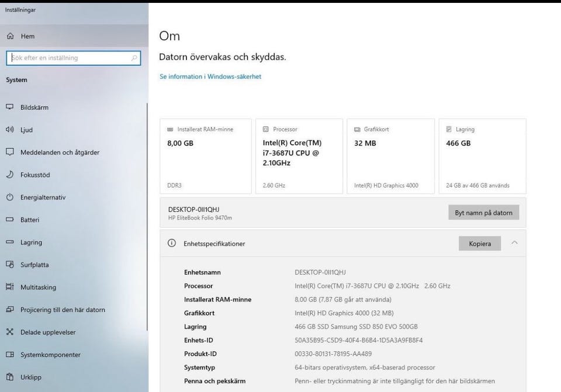Open the Lagring sidebar item
Image resolution: width=561 pixels, height=392 pixels.
31,242
